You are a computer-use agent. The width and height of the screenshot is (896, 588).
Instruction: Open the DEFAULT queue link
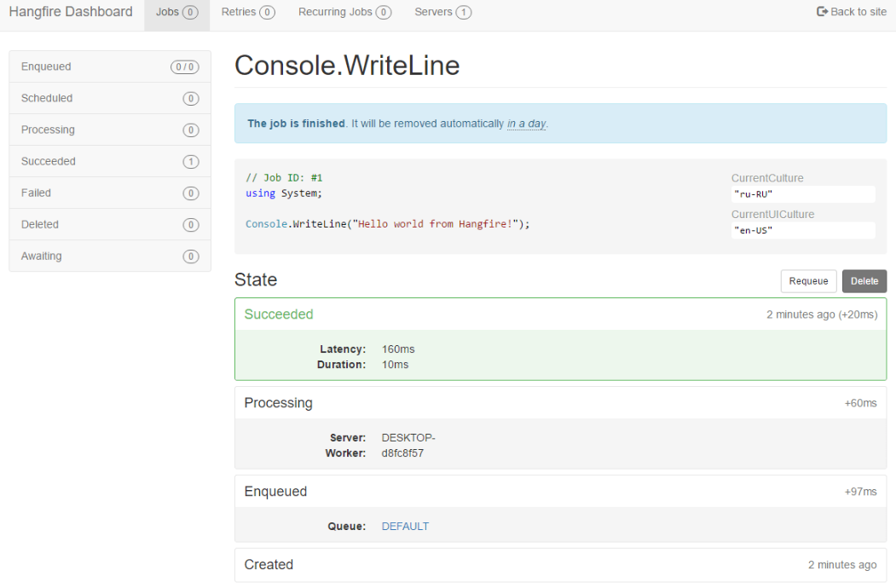click(x=405, y=526)
